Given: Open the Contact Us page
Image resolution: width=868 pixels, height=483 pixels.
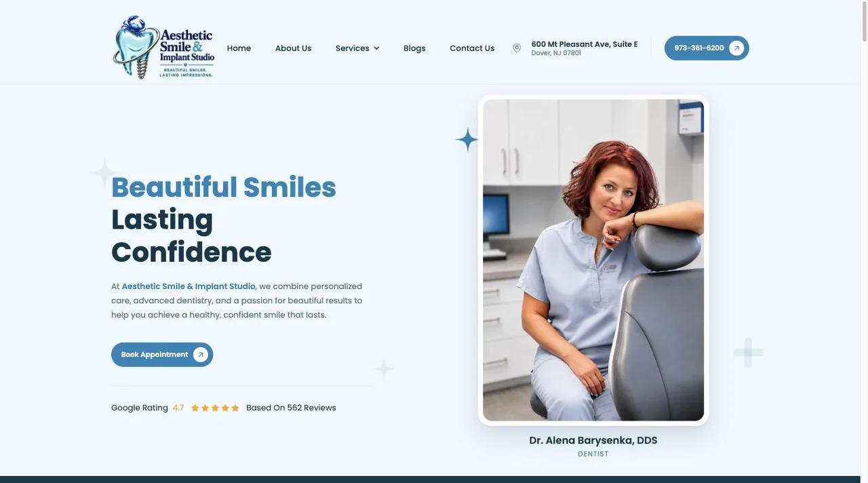Looking at the screenshot, I should click(472, 48).
